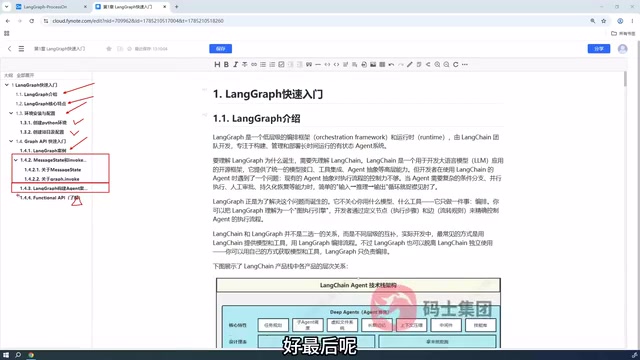
Task: Jump to 1.2 LangGraph核心特点 in outline
Action: (41, 104)
